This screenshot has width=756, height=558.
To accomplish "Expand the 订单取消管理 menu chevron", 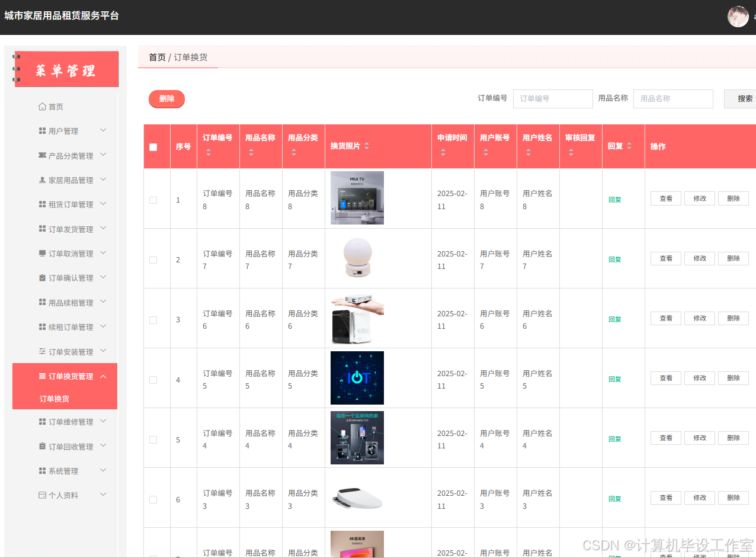I will (103, 252).
